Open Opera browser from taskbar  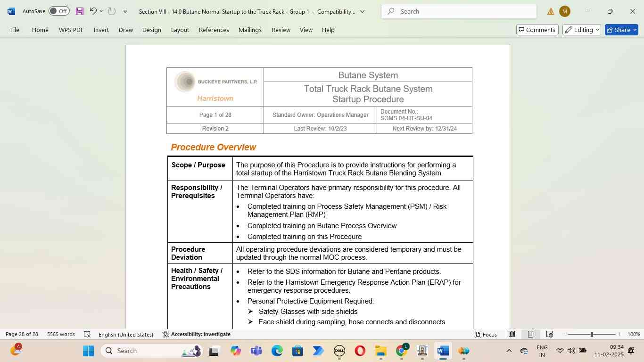click(360, 351)
